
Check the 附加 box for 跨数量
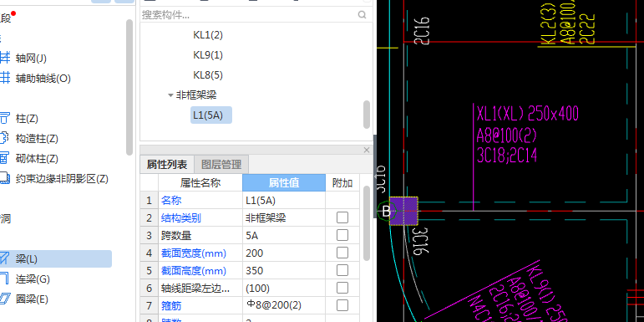342,235
